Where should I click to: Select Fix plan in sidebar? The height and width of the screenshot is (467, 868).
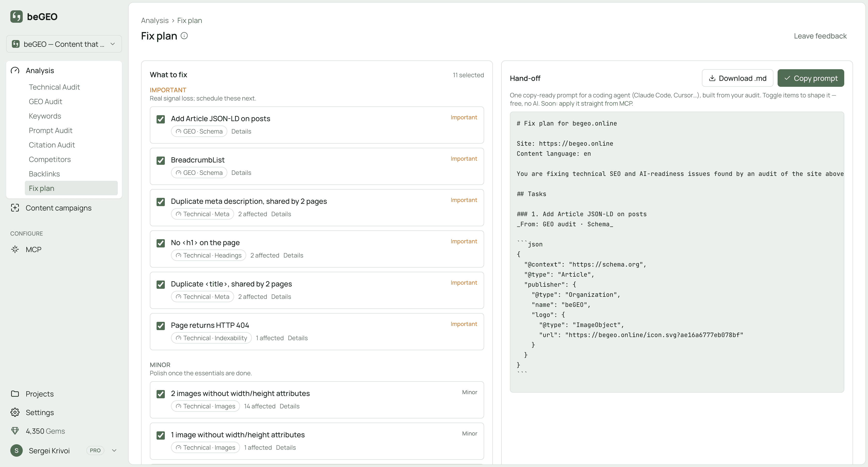click(71, 188)
